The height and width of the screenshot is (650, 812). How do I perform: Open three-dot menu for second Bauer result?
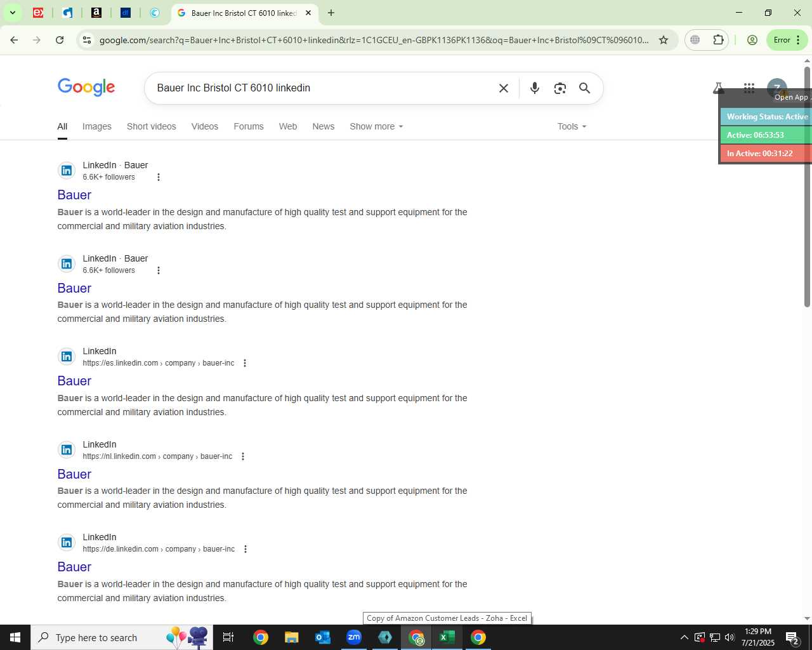tap(159, 270)
